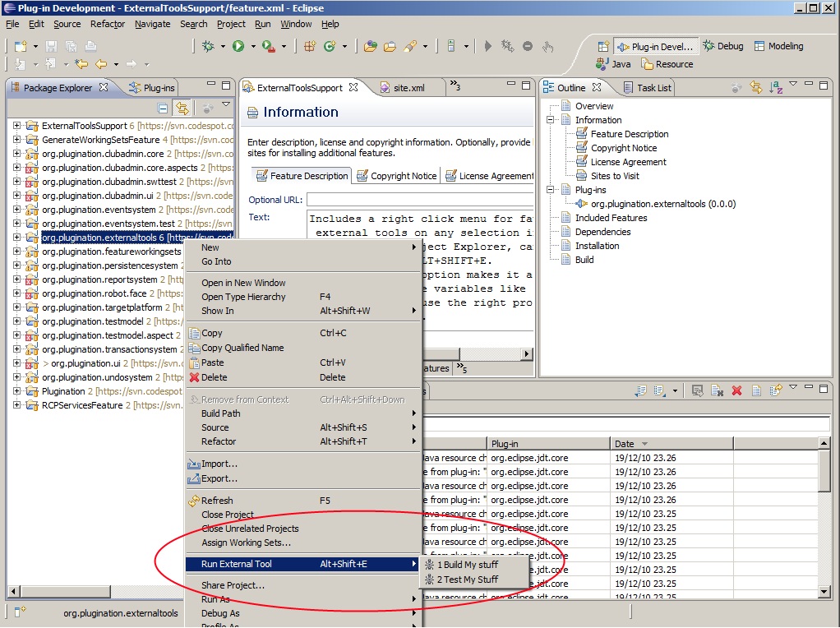The height and width of the screenshot is (628, 840).
Task: Close the Outline view tab
Action: (597, 87)
